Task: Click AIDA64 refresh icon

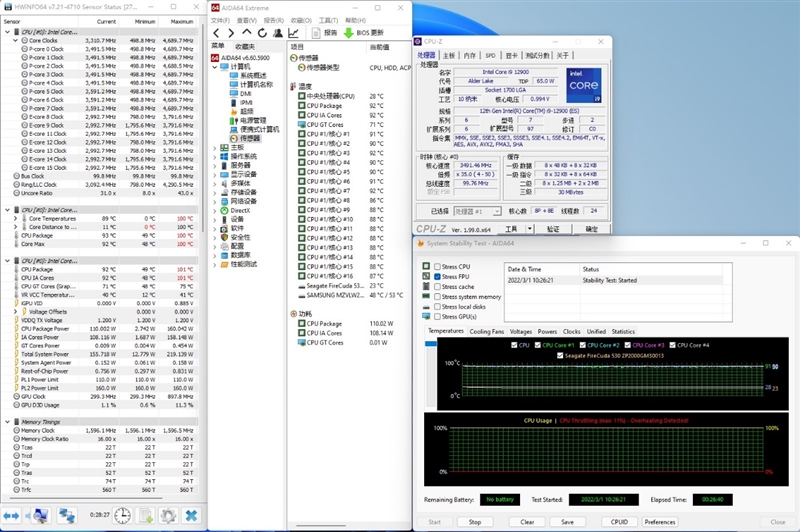Action: point(262,33)
